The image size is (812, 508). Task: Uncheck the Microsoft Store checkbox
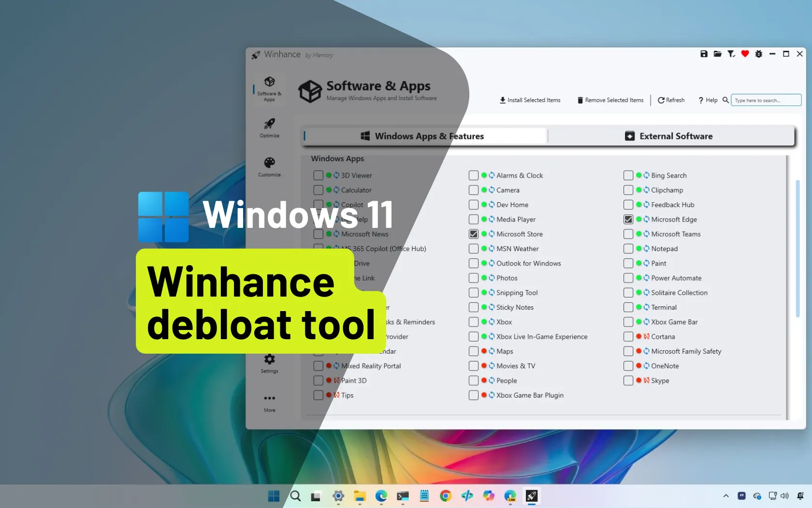click(x=474, y=234)
